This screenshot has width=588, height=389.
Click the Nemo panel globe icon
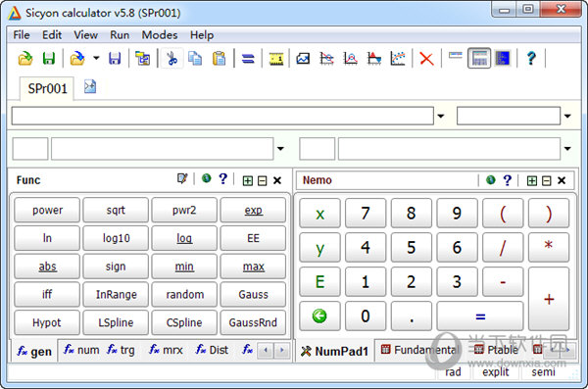(x=491, y=180)
